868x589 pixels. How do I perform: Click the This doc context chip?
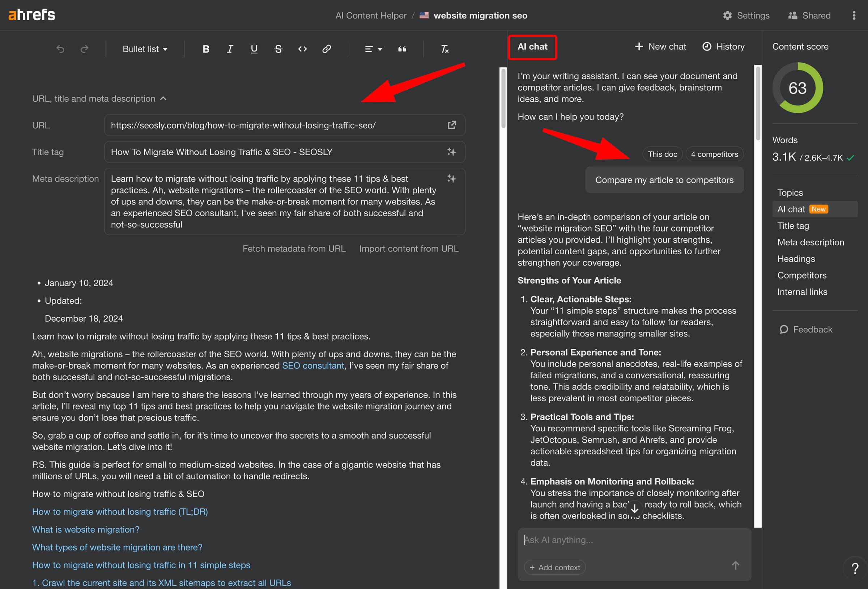[662, 154]
